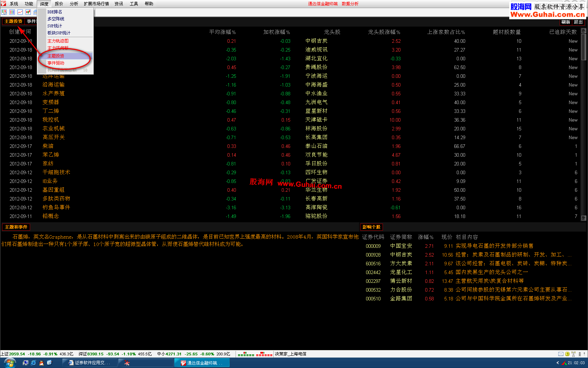Click the first toolbar icon, list with checkmark
Image resolution: width=588 pixels, height=368 pixels.
tap(4, 12)
